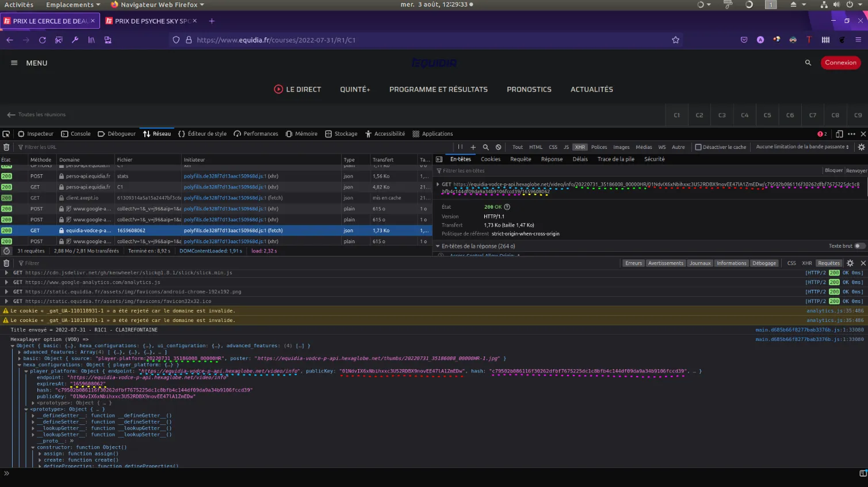The height and width of the screenshot is (487, 868).
Task: Open request blocking icon in network toolbar
Action: pos(498,147)
